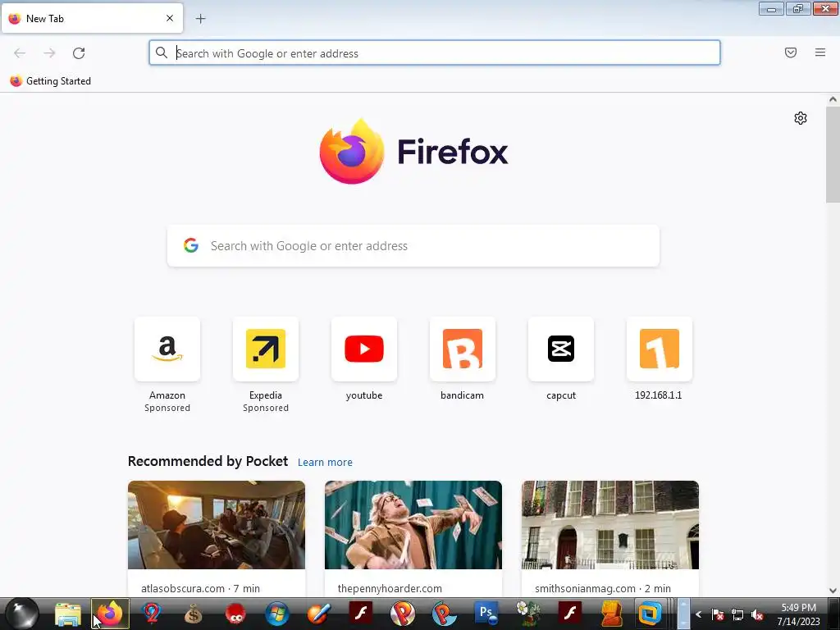Viewport: 840px width, 630px height.
Task: Click the scrollbar up arrow
Action: point(833,99)
